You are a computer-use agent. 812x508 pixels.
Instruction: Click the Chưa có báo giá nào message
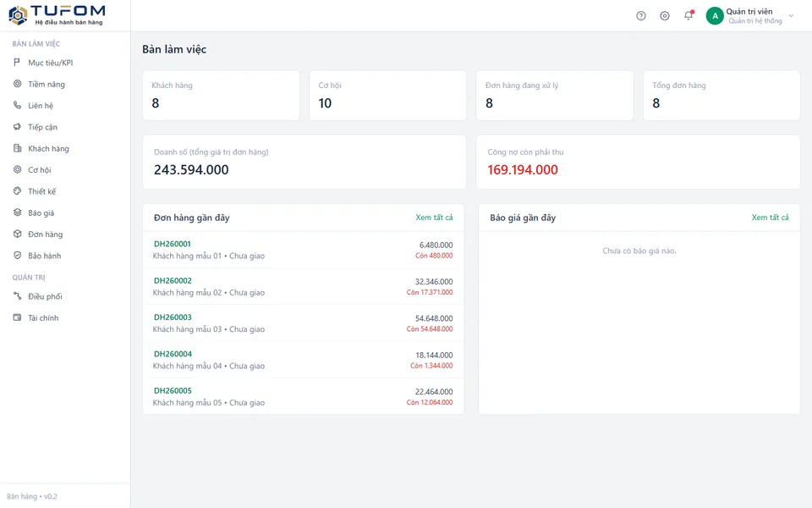pos(639,251)
